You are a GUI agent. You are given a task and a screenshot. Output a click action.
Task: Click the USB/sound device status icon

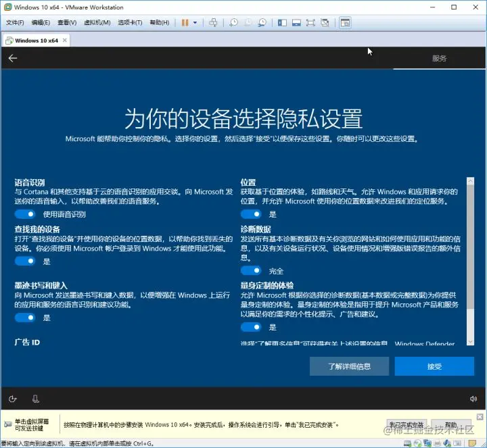447,443
